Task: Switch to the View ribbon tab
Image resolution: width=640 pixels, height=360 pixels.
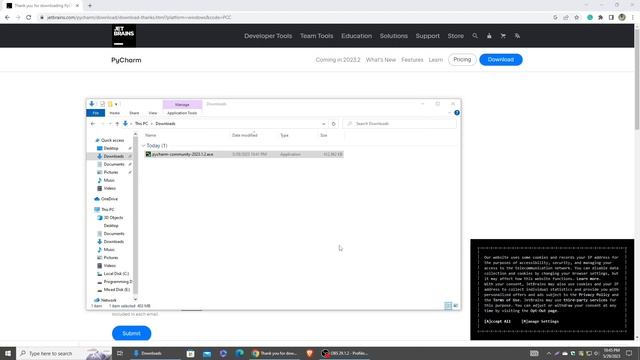Action: point(153,113)
